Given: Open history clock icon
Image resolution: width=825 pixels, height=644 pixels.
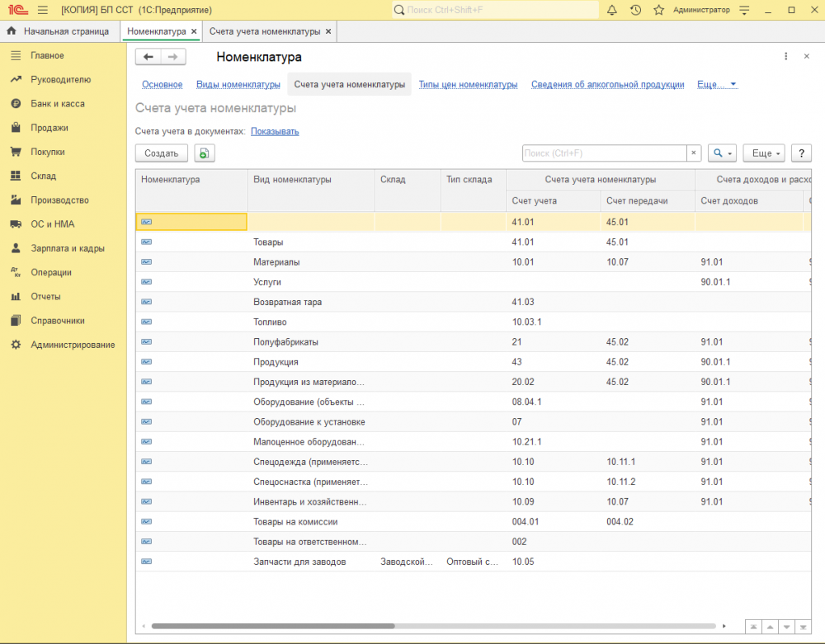Looking at the screenshot, I should 635,10.
